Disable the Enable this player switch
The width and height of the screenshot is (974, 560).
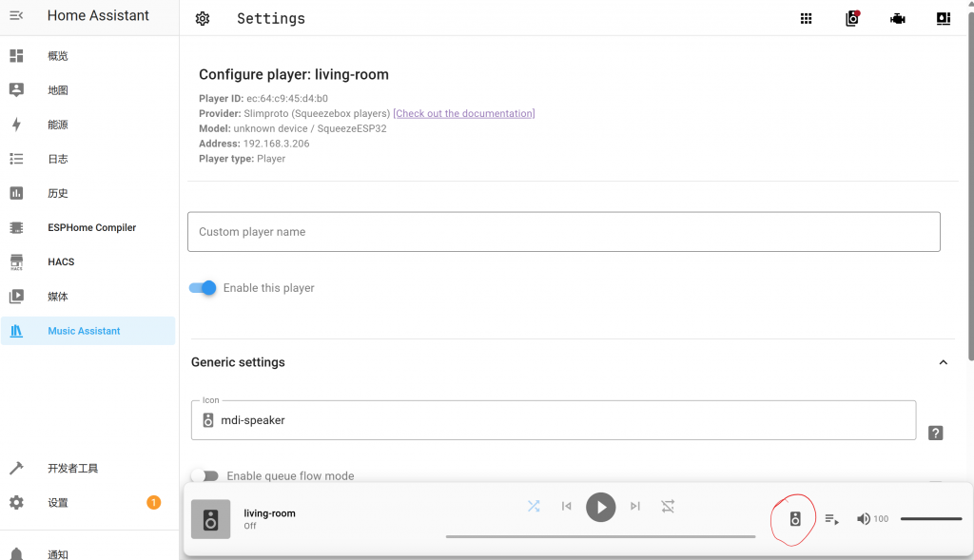tap(204, 288)
